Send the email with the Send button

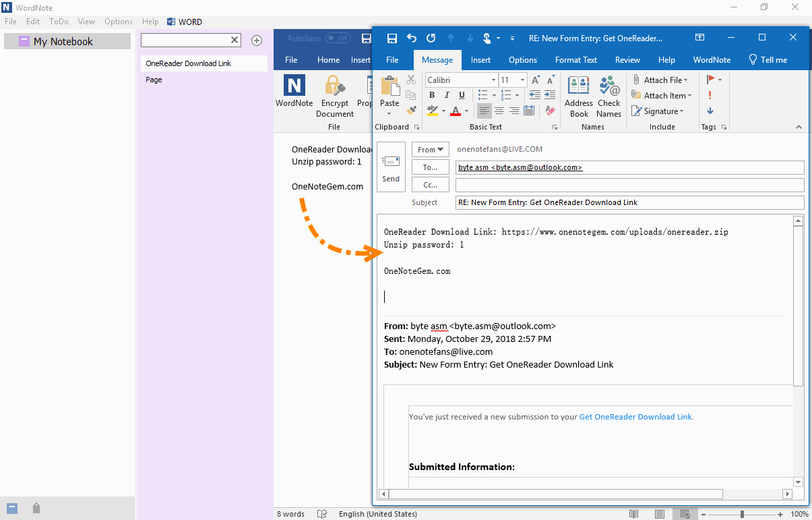coord(391,167)
